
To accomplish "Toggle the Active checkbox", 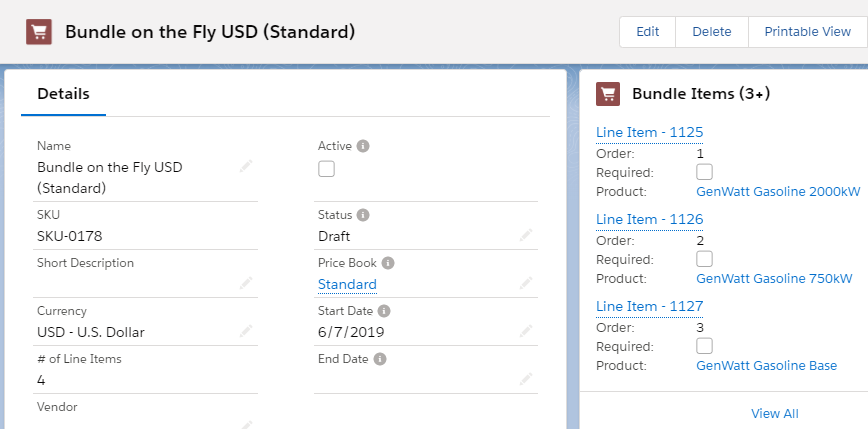I will [x=326, y=168].
